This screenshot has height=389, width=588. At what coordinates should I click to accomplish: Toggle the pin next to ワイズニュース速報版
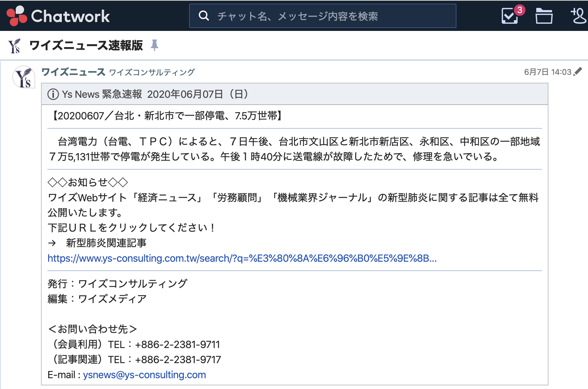[155, 45]
